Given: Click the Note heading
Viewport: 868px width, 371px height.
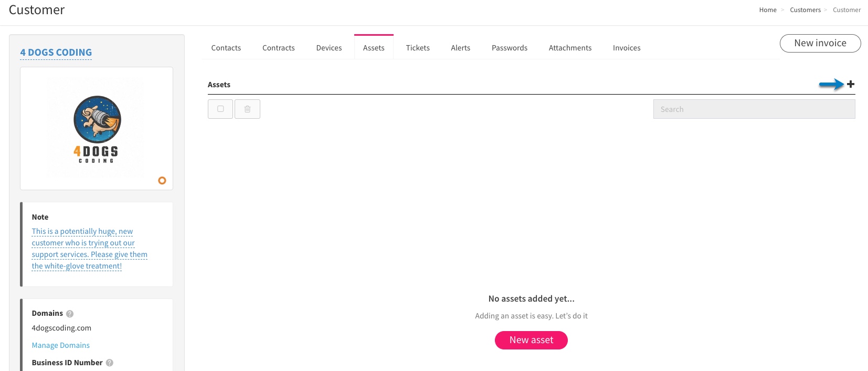Looking at the screenshot, I should point(40,217).
